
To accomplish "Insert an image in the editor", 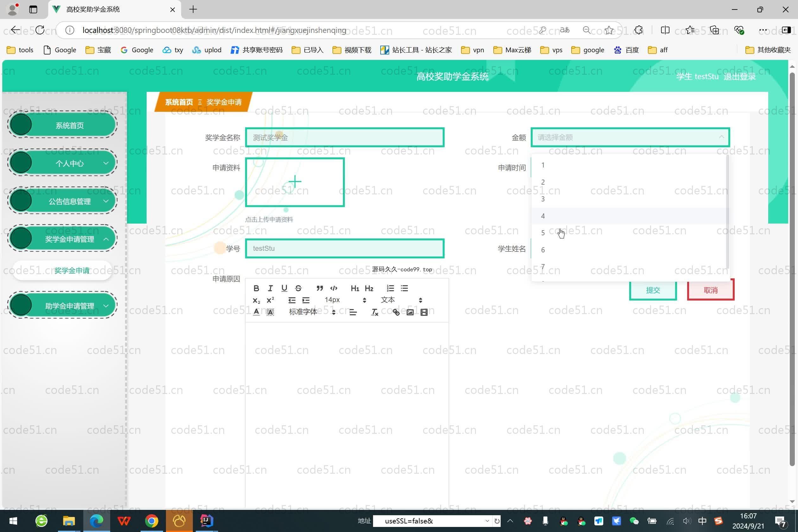I will pyautogui.click(x=410, y=312).
